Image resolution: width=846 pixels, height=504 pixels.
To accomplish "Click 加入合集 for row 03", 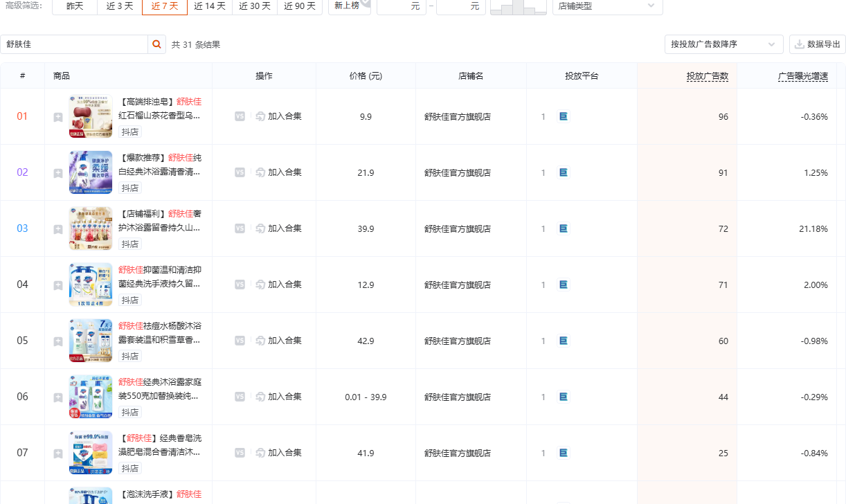I will (x=279, y=228).
